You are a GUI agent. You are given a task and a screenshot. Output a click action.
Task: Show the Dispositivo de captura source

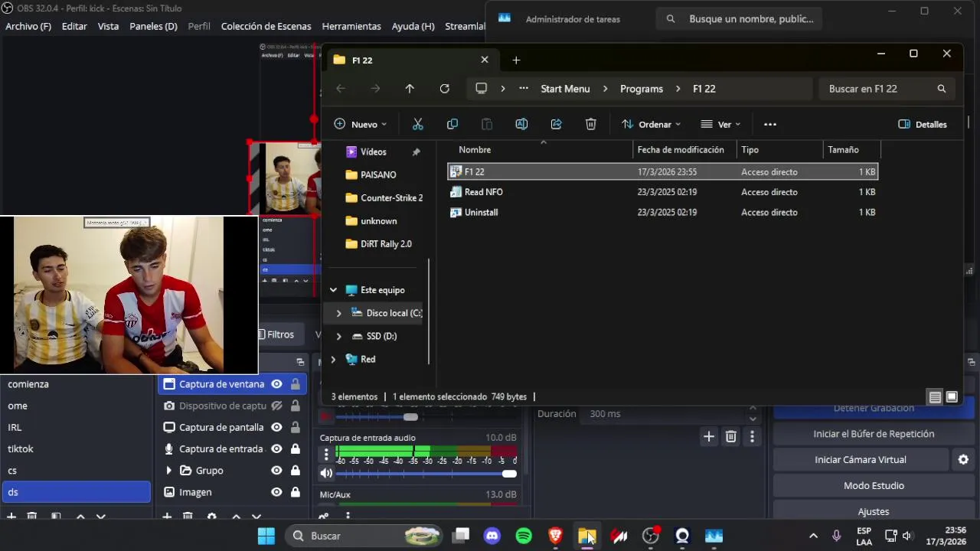click(x=276, y=406)
